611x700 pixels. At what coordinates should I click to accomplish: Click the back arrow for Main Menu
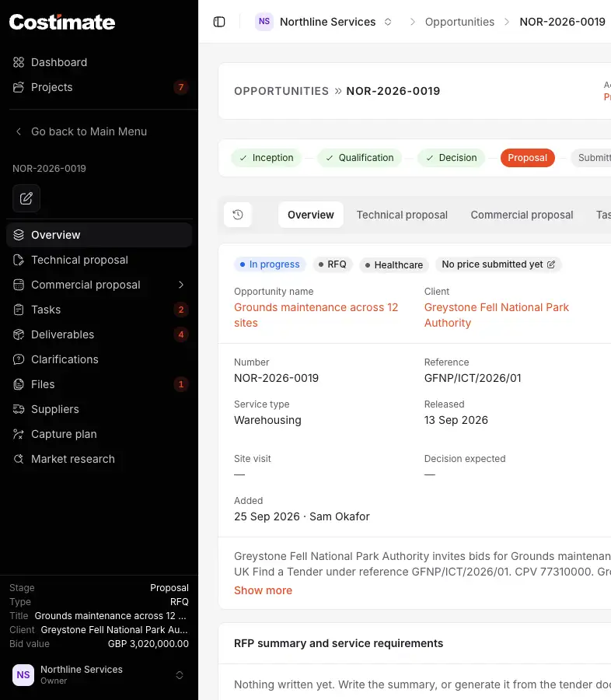pyautogui.click(x=19, y=131)
